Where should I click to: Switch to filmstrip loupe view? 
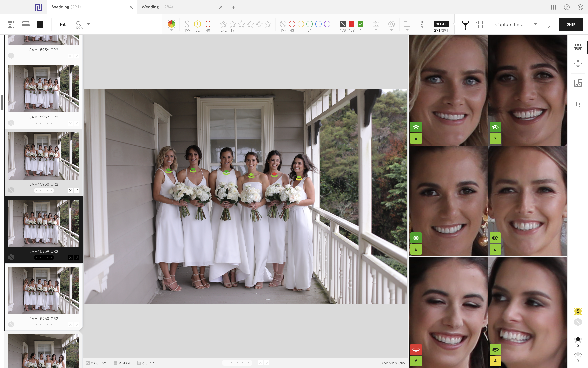26,24
